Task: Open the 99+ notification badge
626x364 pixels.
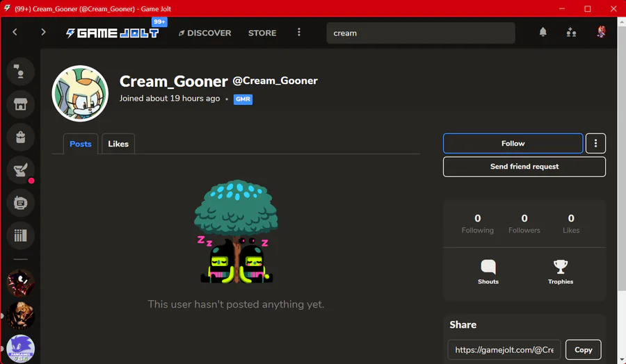Action: point(159,22)
